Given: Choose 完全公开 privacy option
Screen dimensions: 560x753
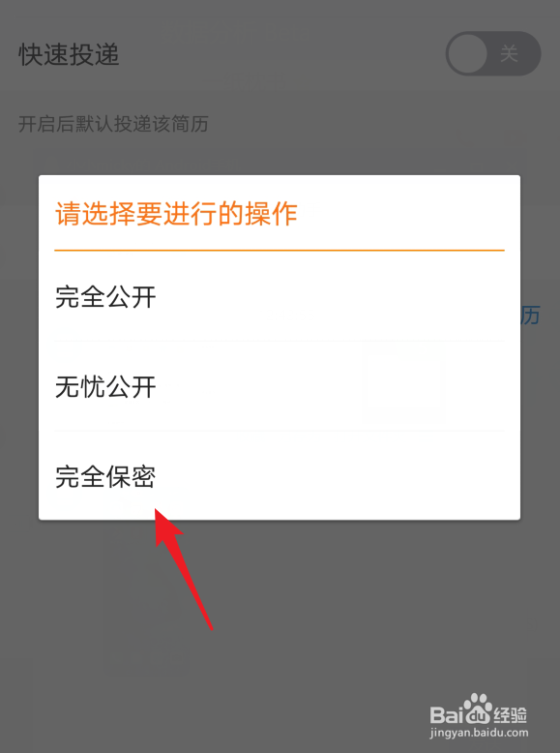Looking at the screenshot, I should point(280,296).
